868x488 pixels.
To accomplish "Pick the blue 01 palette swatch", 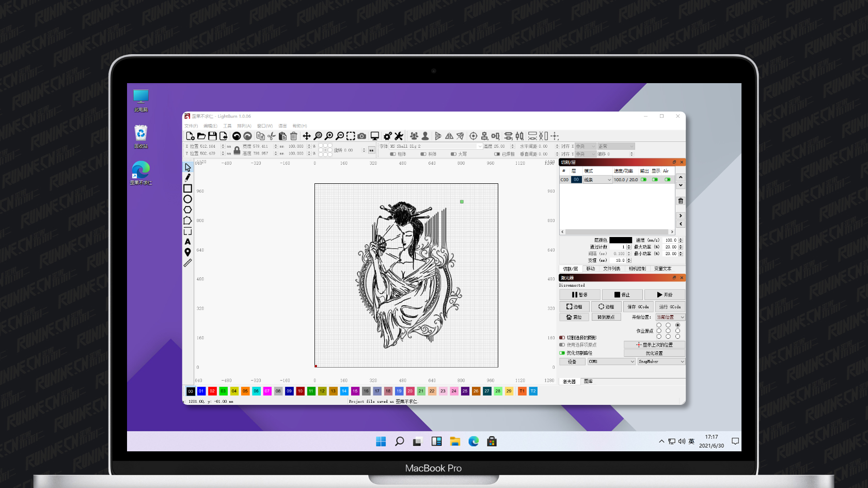I will [x=201, y=391].
